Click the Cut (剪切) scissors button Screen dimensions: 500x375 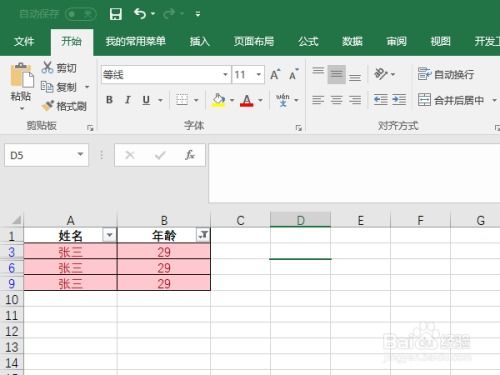pos(59,68)
